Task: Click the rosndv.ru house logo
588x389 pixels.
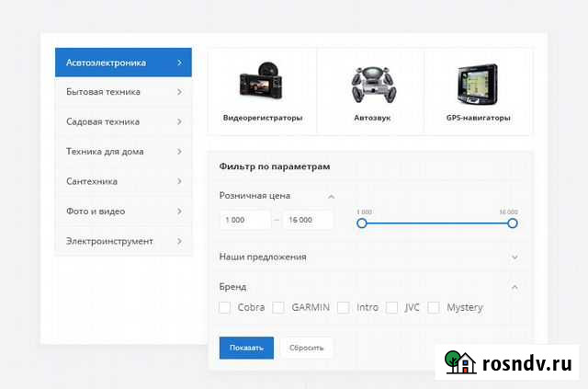Action: [x=460, y=362]
